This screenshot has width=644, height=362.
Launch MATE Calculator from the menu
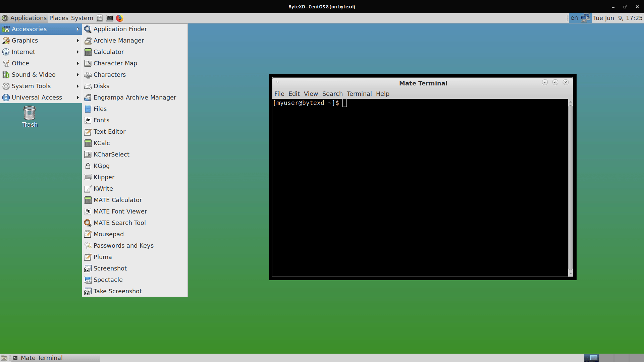(117, 200)
